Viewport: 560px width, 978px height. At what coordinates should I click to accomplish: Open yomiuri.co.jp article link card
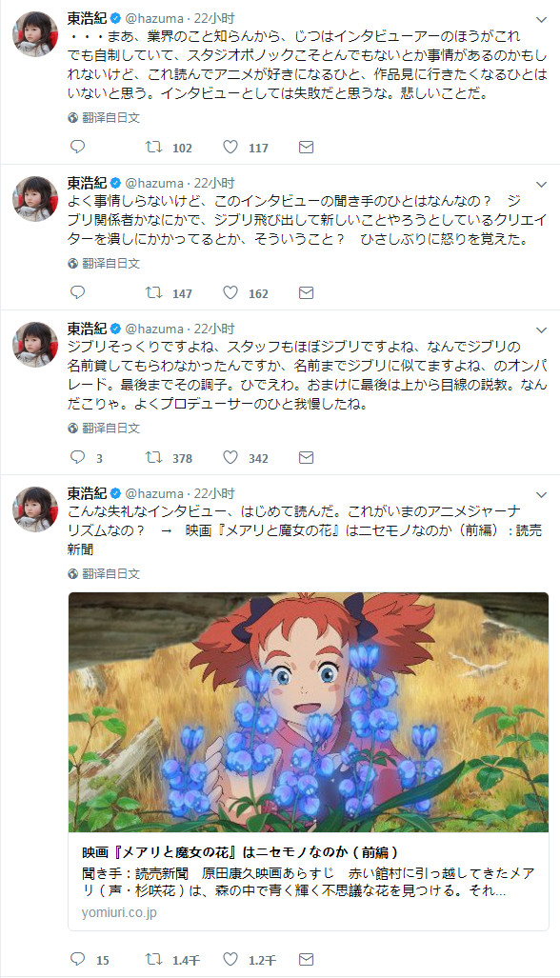[x=309, y=881]
